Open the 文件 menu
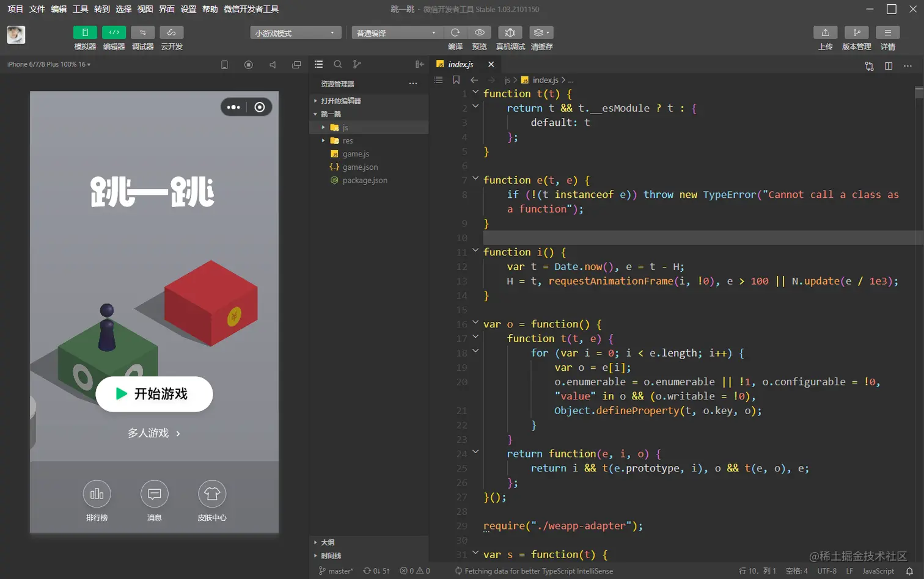The image size is (924, 579). click(x=37, y=9)
